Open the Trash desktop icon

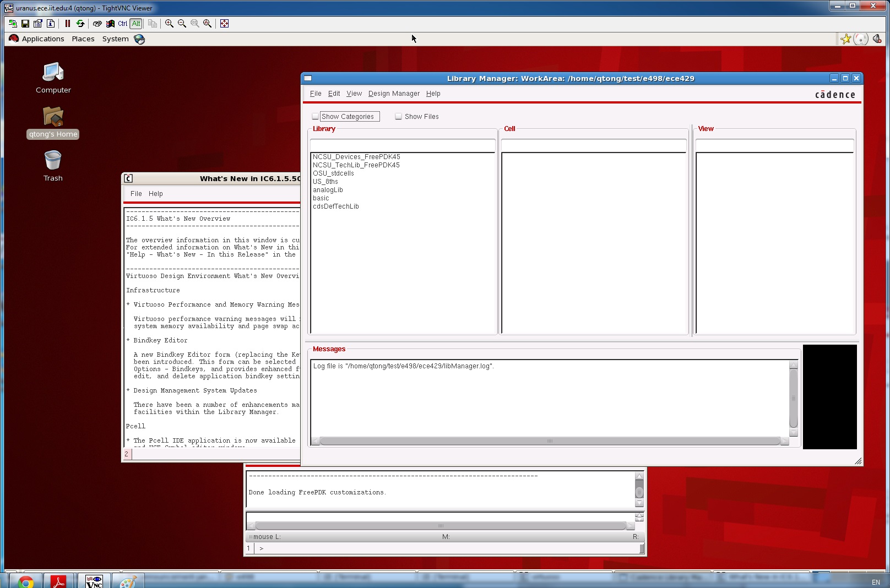[x=53, y=166]
